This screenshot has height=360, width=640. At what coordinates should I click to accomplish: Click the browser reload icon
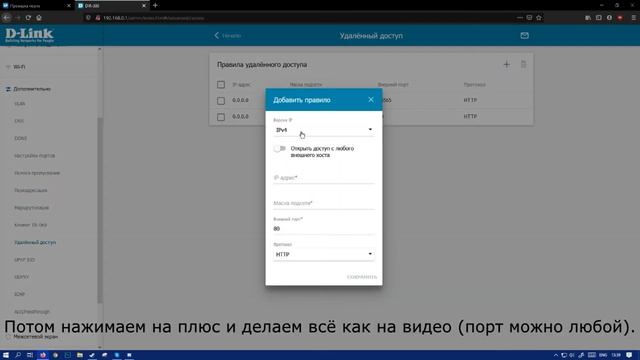pos(28,18)
